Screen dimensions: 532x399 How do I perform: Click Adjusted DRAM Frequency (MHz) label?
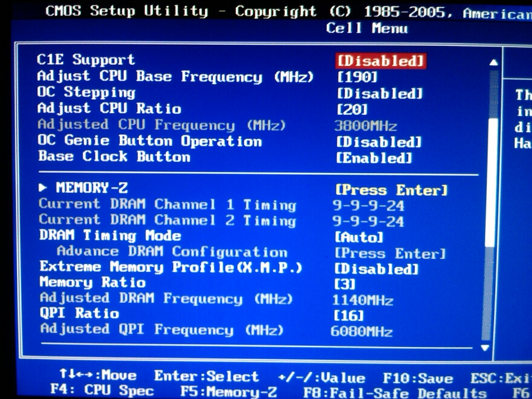click(x=166, y=298)
